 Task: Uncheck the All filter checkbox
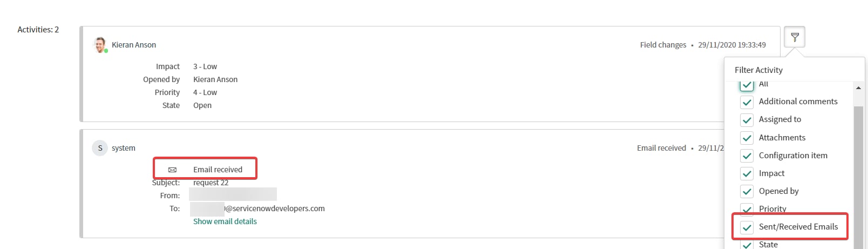point(747,84)
